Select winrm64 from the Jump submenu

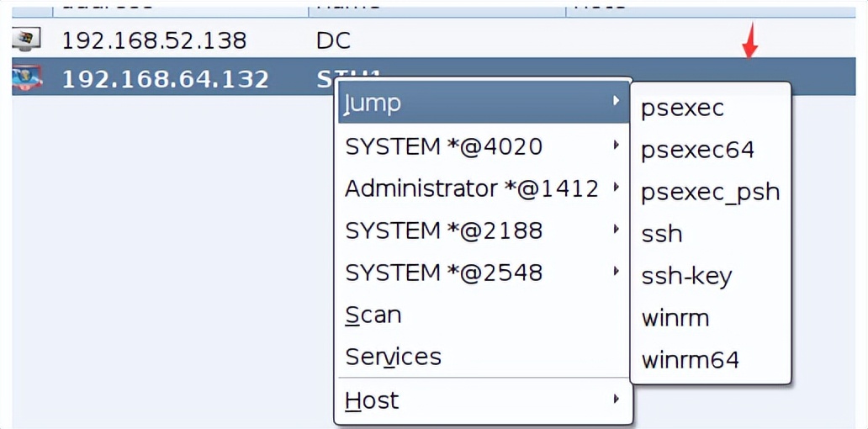711,360
